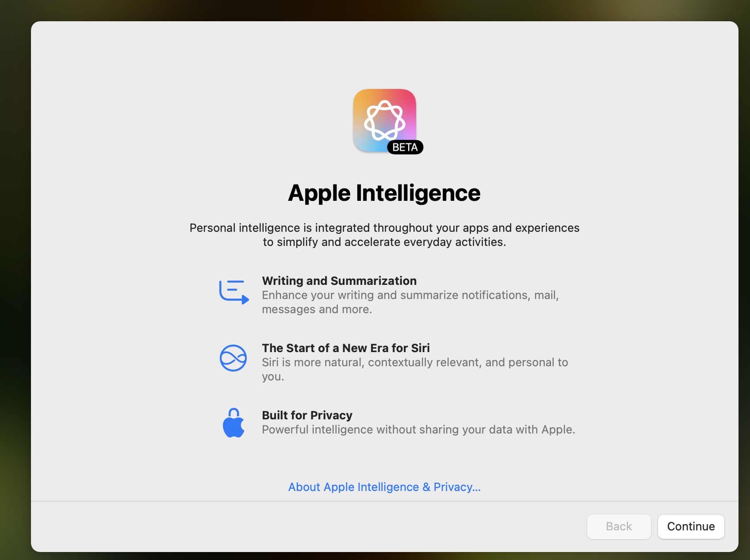This screenshot has width=750, height=560.
Task: Click the Personal intelligence intro paragraph
Action: click(384, 235)
